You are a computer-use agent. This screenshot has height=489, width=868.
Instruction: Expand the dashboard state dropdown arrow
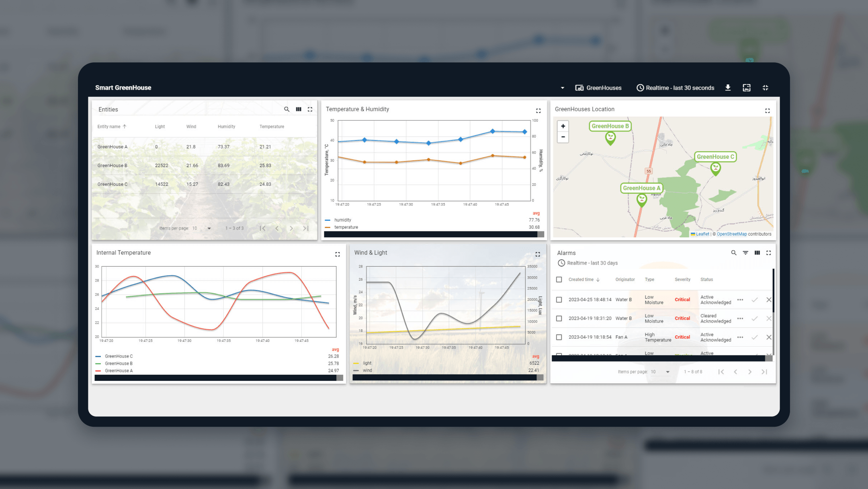[x=563, y=88]
